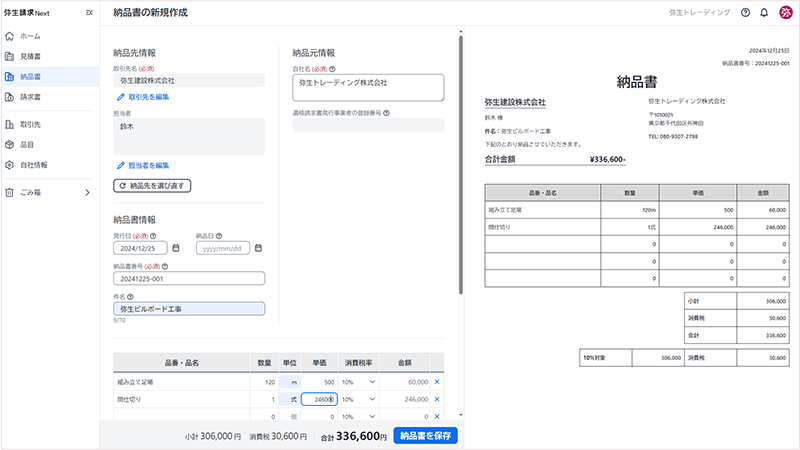Show help for 登録番号 info icon

click(386, 113)
